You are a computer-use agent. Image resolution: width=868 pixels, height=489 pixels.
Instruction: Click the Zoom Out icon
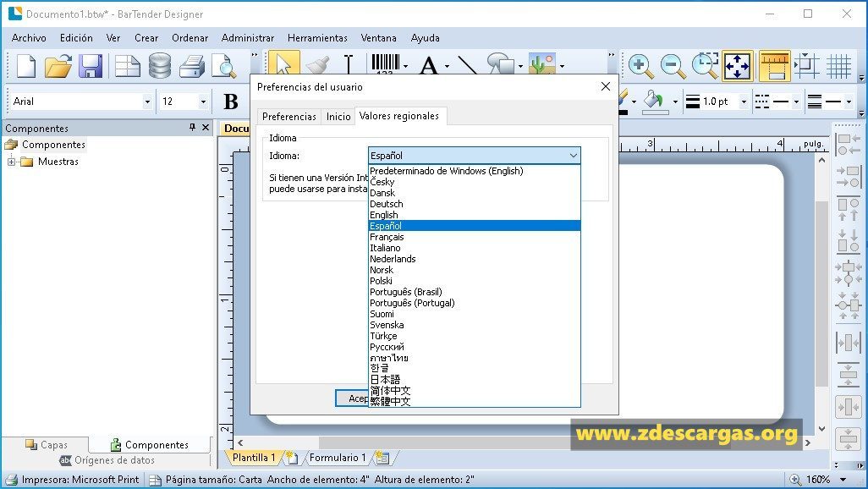tap(673, 66)
